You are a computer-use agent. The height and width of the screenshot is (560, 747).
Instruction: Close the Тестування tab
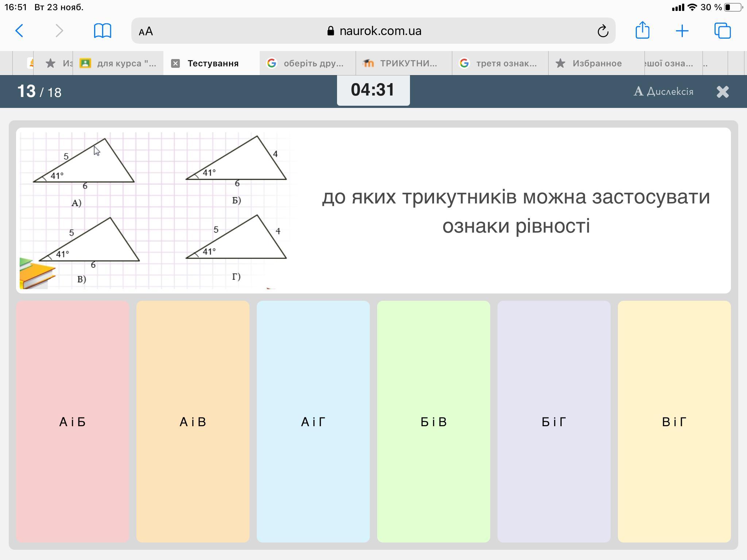tap(175, 63)
